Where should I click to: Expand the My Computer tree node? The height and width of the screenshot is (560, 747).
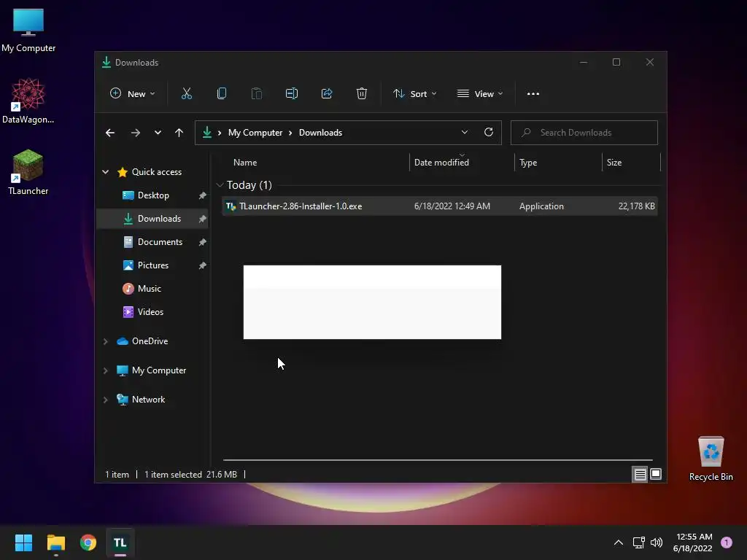point(105,370)
